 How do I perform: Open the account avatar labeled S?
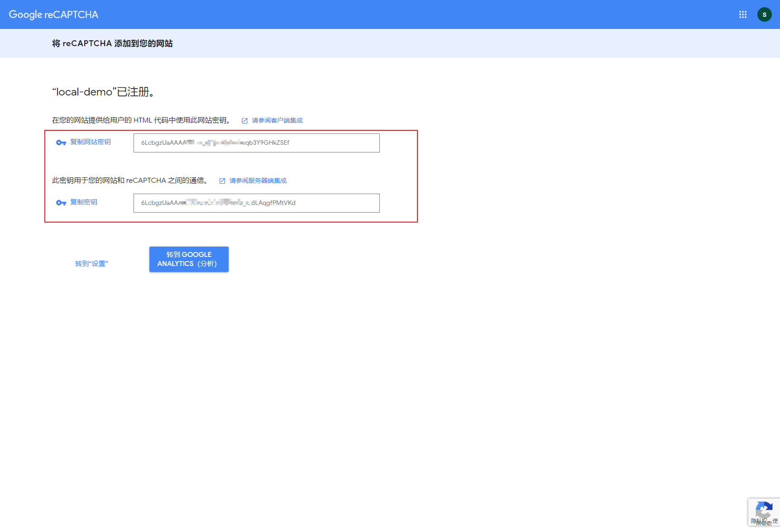pyautogui.click(x=765, y=14)
